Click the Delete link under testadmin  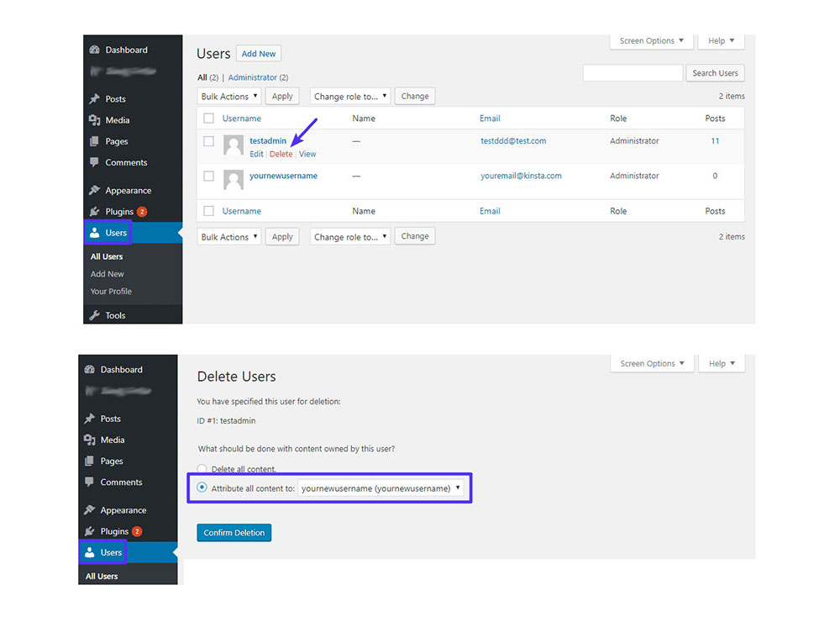pos(281,155)
